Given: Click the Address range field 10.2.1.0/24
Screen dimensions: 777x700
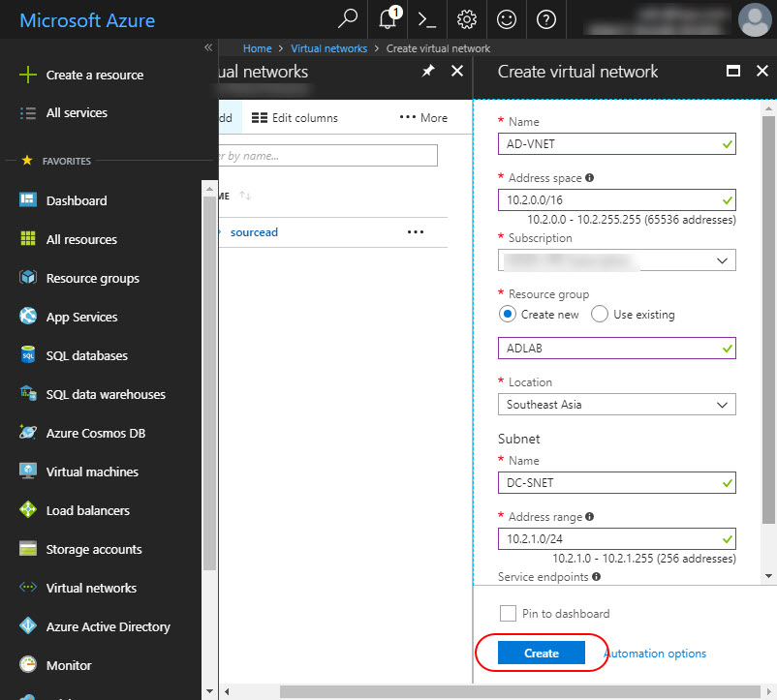Looking at the screenshot, I should click(x=616, y=538).
